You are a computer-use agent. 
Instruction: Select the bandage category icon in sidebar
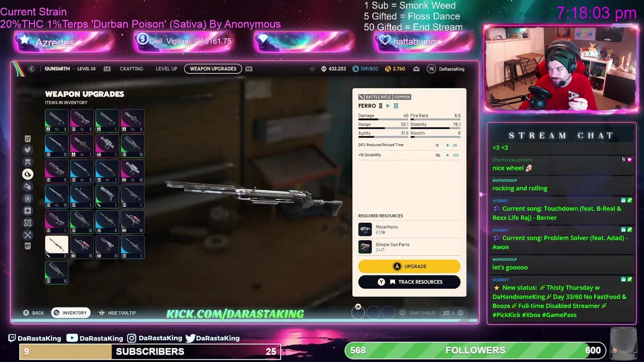click(x=28, y=223)
